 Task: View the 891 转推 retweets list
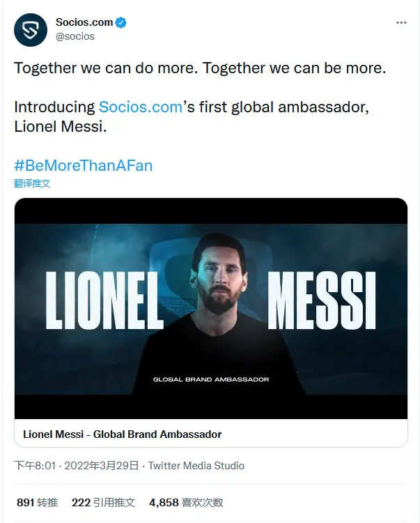point(37,502)
